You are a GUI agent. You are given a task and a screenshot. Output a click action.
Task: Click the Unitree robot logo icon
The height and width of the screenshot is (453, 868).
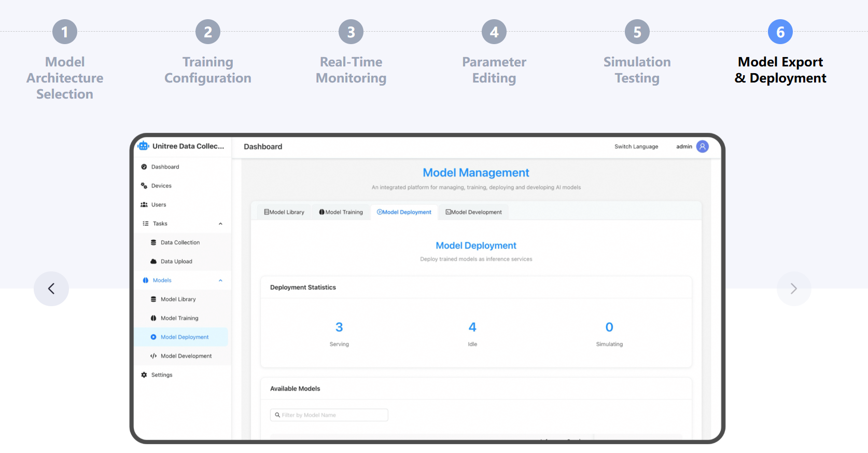pyautogui.click(x=144, y=146)
